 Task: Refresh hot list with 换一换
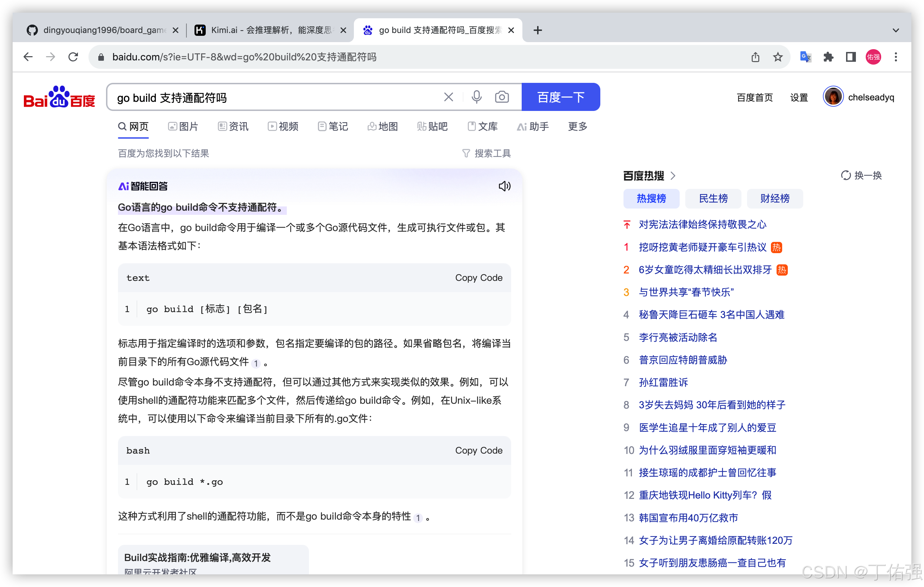click(861, 175)
